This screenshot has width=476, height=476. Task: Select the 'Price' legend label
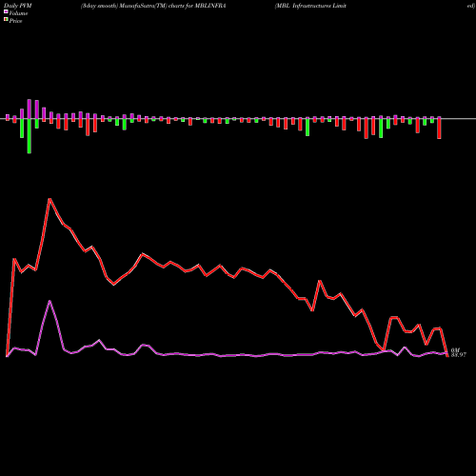15,21
